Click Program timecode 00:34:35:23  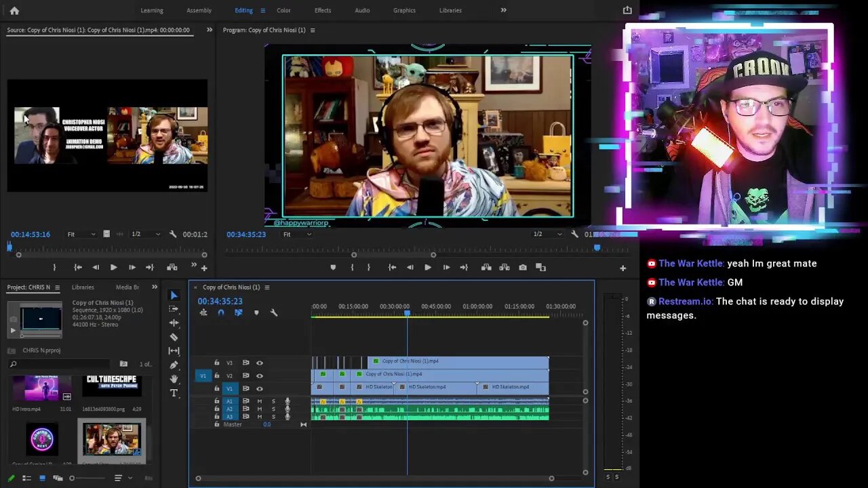click(245, 235)
